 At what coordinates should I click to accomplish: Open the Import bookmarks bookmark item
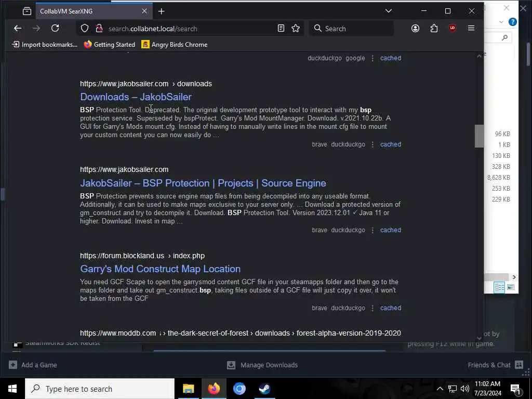(45, 45)
